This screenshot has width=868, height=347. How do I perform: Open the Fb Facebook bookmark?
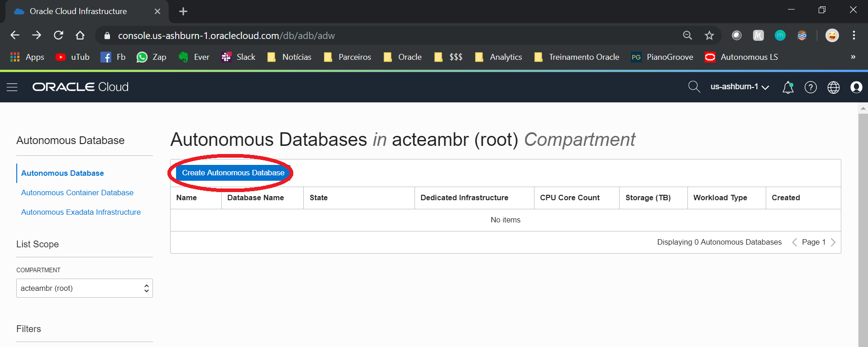(x=113, y=57)
